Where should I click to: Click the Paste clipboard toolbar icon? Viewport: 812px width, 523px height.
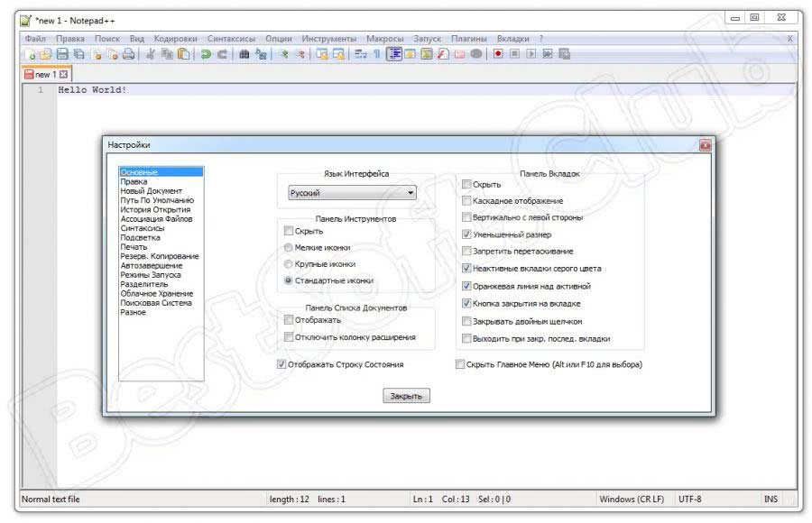[x=184, y=55]
